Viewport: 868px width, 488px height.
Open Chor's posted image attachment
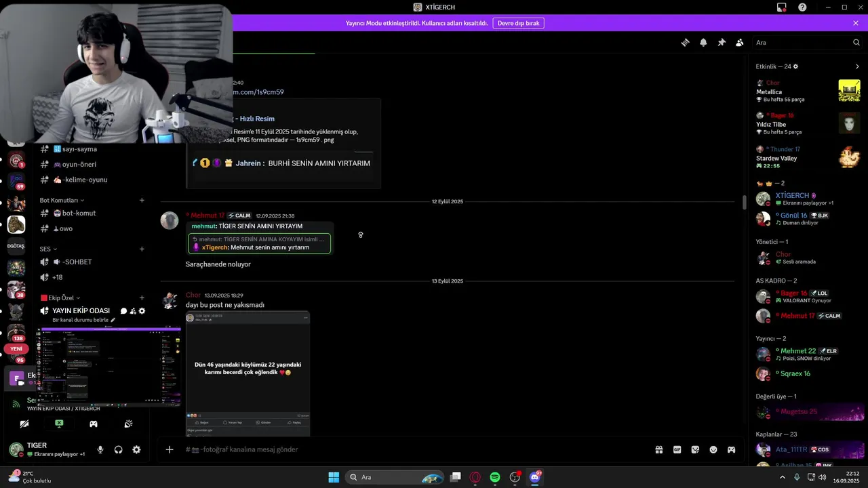(248, 373)
